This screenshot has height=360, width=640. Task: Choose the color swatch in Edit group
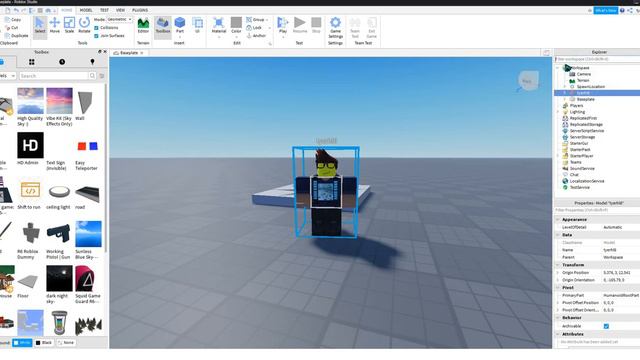tap(236, 22)
